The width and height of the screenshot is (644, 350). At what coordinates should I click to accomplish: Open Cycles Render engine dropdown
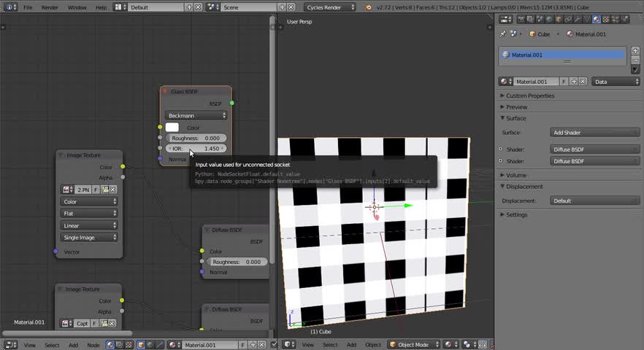pyautogui.click(x=330, y=7)
